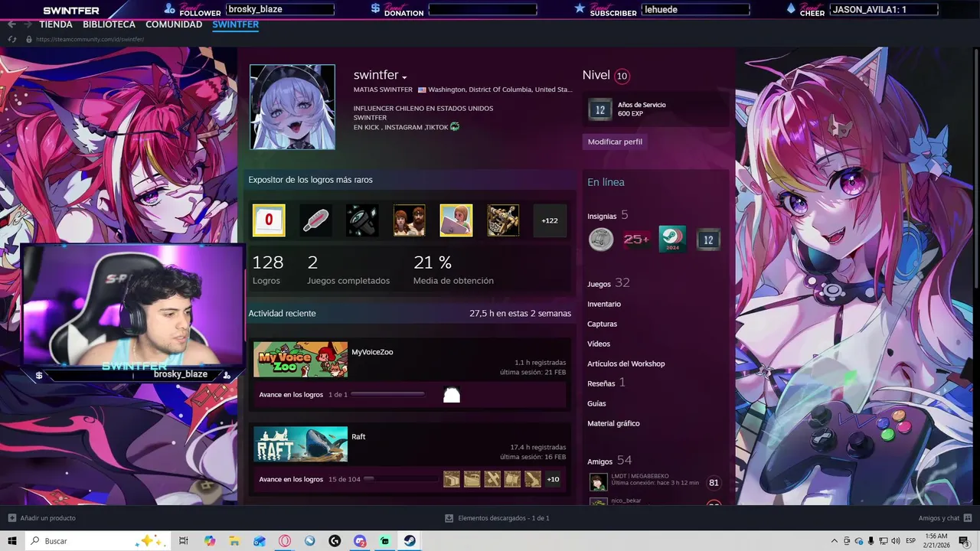Show the +10 more Raft achievements
This screenshot has width=980, height=551.
click(553, 479)
